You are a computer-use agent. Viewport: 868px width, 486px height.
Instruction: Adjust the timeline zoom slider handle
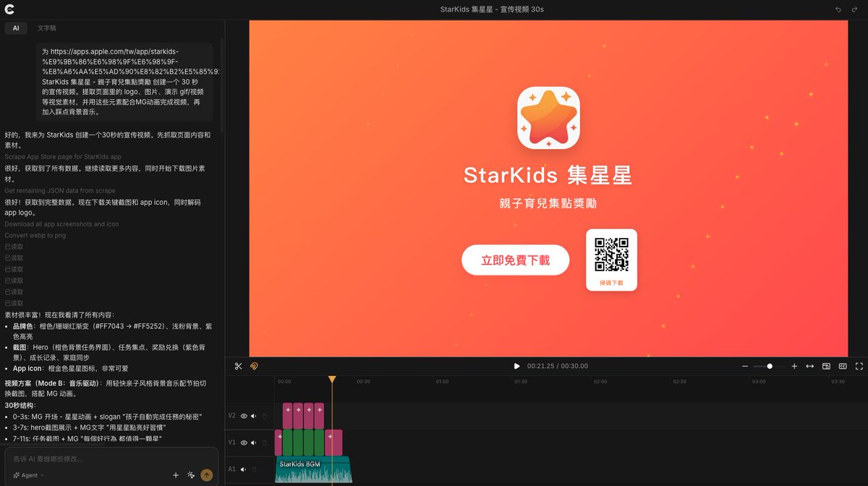tap(770, 367)
